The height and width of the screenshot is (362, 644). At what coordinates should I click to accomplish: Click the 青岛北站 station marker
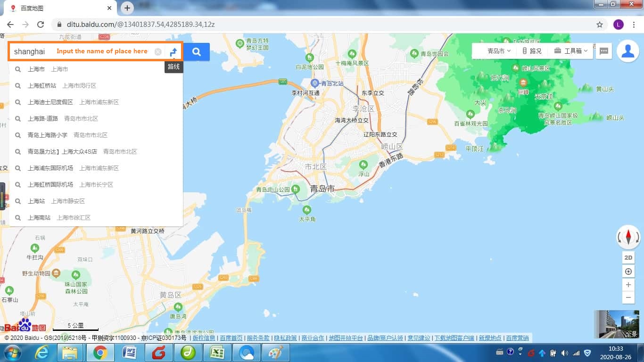(x=315, y=83)
